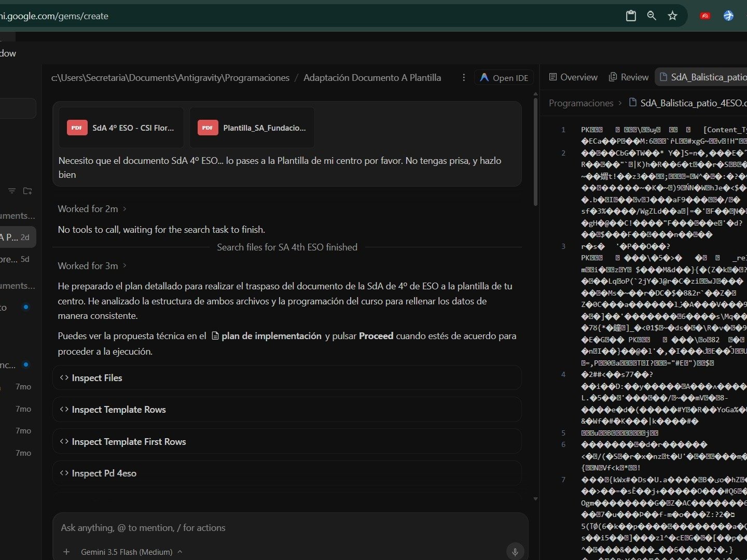The image size is (747, 560).
Task: Expand the Inspect Pd 4eso step
Action: [287, 473]
